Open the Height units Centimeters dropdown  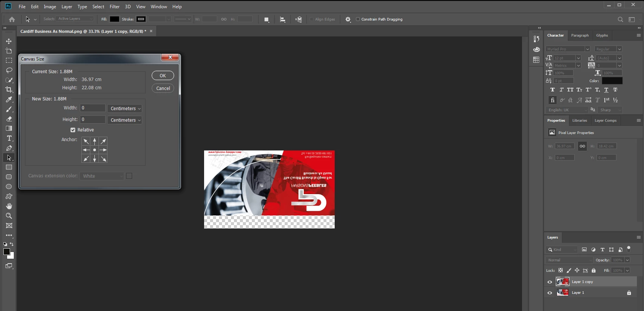click(x=125, y=120)
